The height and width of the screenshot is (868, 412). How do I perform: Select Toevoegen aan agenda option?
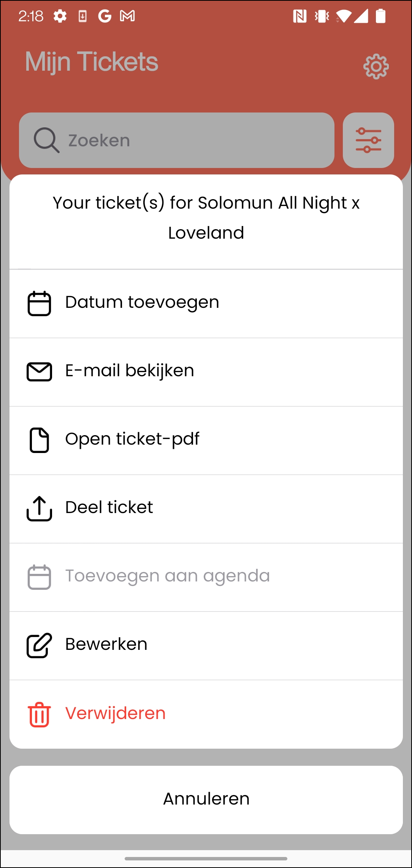(206, 577)
